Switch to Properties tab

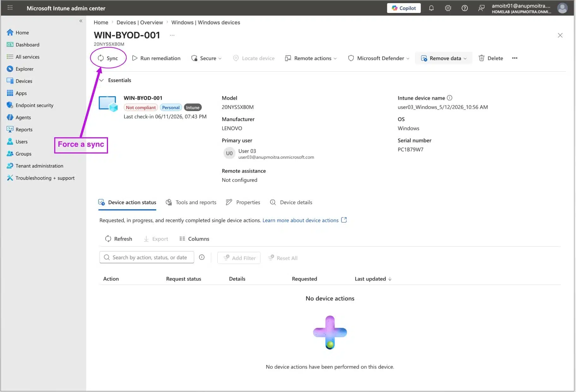pos(243,202)
